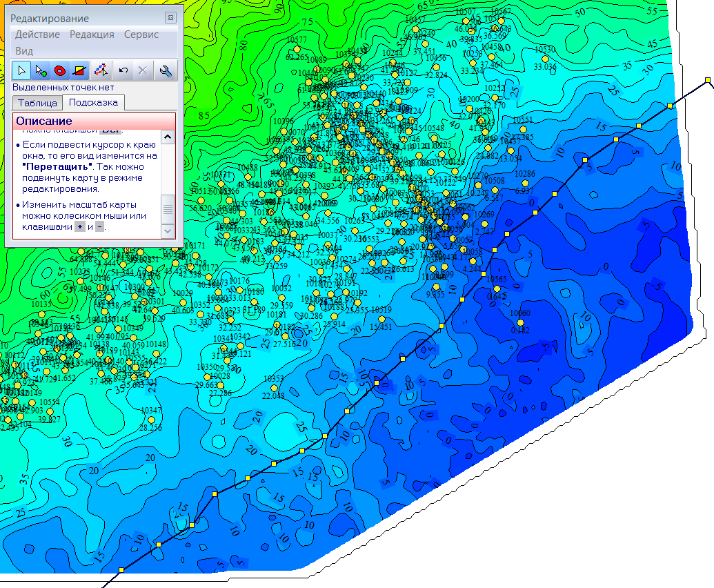This screenshot has width=714, height=588.
Task: Undo the last edit with curved arrow
Action: pos(123,70)
